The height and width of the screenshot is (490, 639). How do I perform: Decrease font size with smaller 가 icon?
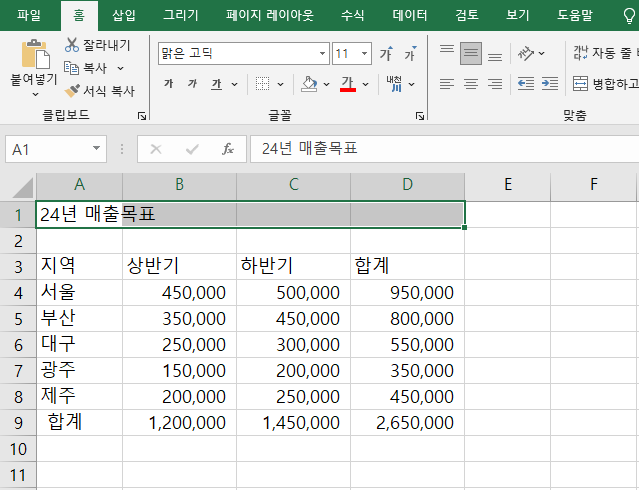point(410,53)
